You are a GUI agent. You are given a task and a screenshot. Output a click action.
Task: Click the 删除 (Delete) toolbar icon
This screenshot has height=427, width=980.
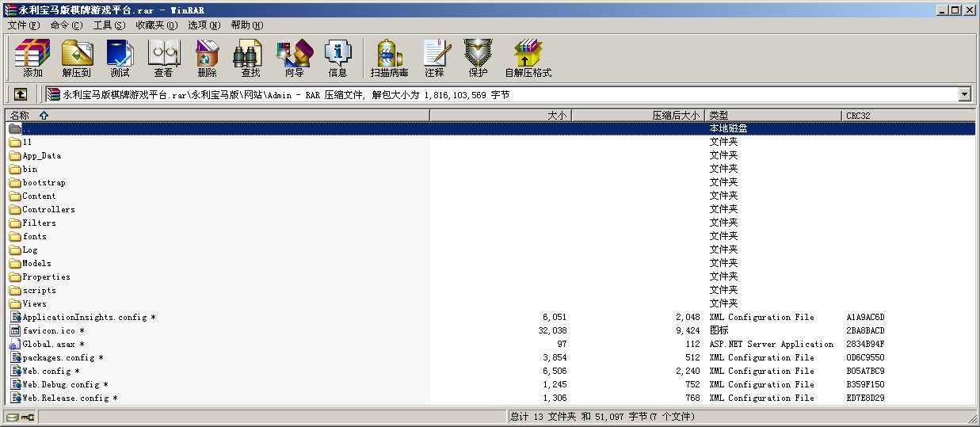click(207, 58)
